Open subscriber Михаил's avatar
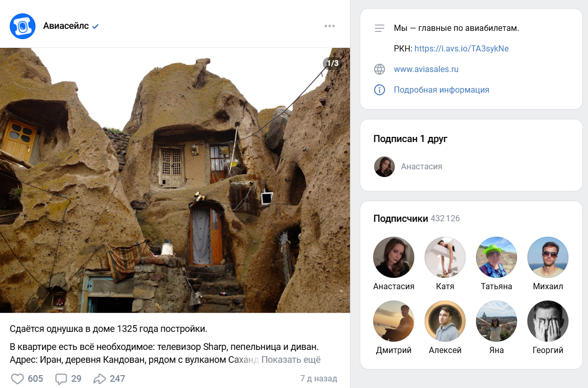Image resolution: width=588 pixels, height=388 pixels. click(x=548, y=257)
